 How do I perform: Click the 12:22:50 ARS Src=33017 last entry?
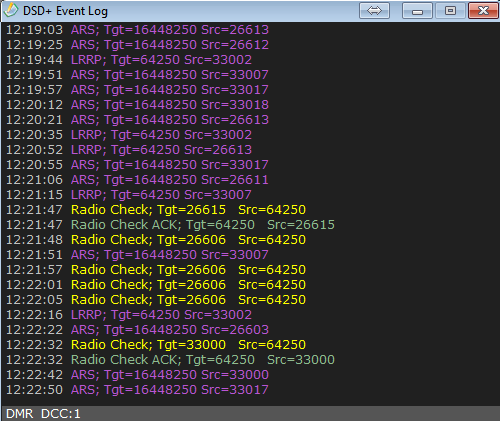point(137,390)
